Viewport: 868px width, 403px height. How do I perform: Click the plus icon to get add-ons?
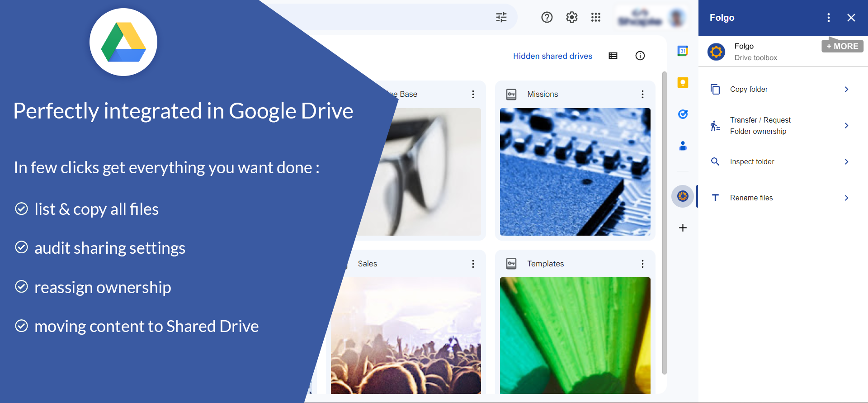coord(683,228)
